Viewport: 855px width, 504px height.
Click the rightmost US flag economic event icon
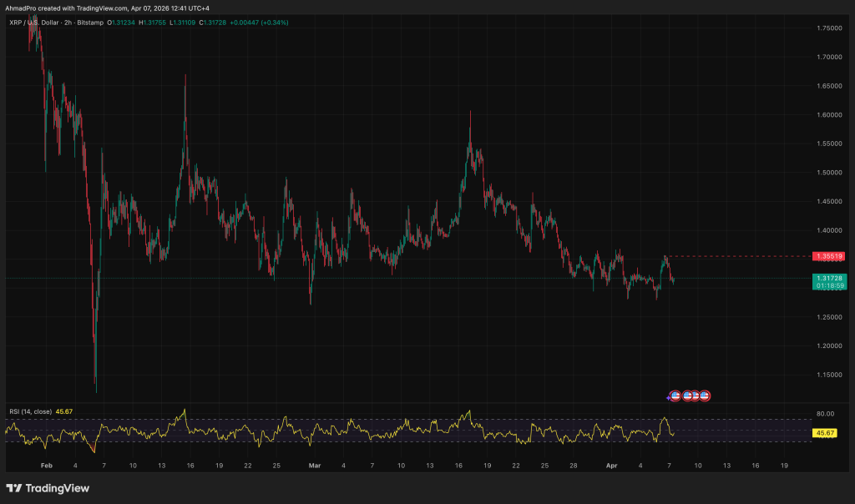point(705,396)
